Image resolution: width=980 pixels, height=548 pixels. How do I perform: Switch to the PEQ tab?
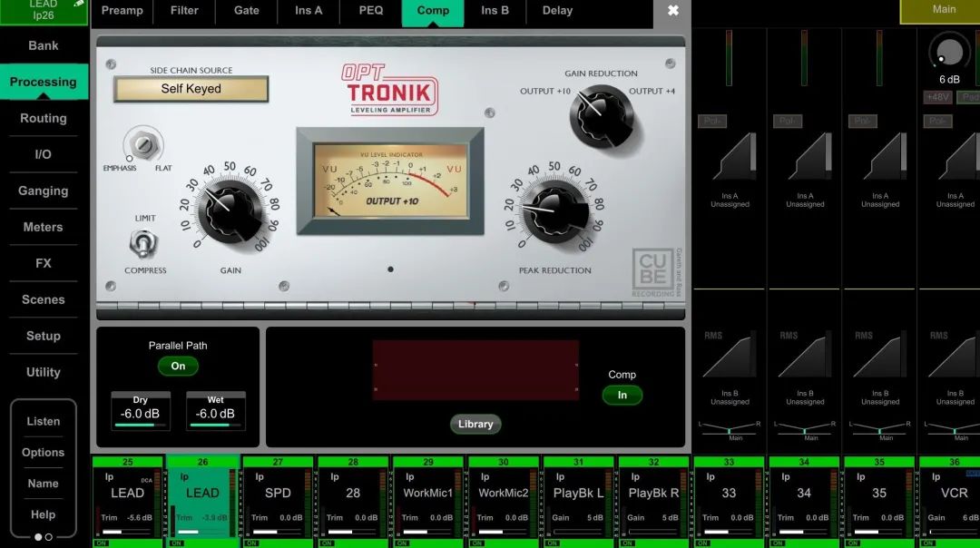point(369,11)
